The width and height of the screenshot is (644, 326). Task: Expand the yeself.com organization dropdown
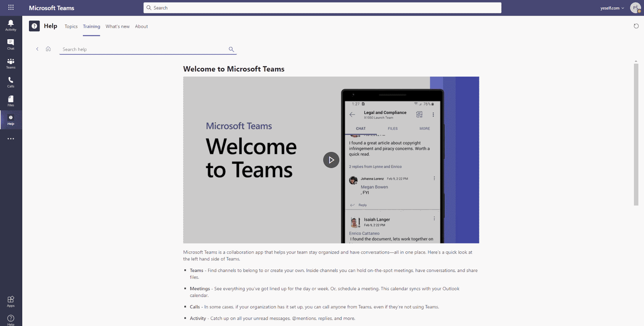[612, 8]
